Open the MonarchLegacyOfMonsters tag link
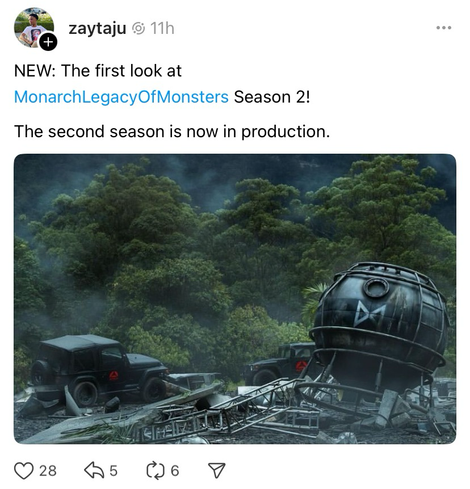 (121, 97)
